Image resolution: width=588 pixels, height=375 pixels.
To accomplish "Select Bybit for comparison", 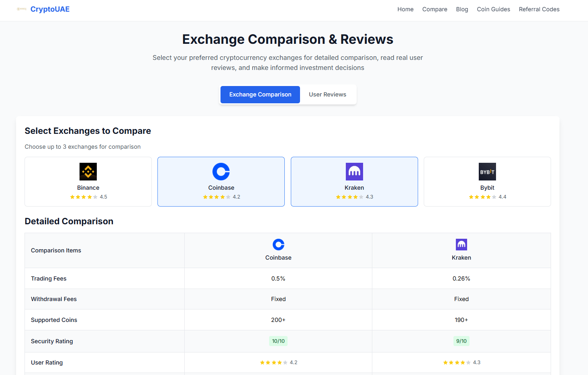I will pyautogui.click(x=487, y=182).
